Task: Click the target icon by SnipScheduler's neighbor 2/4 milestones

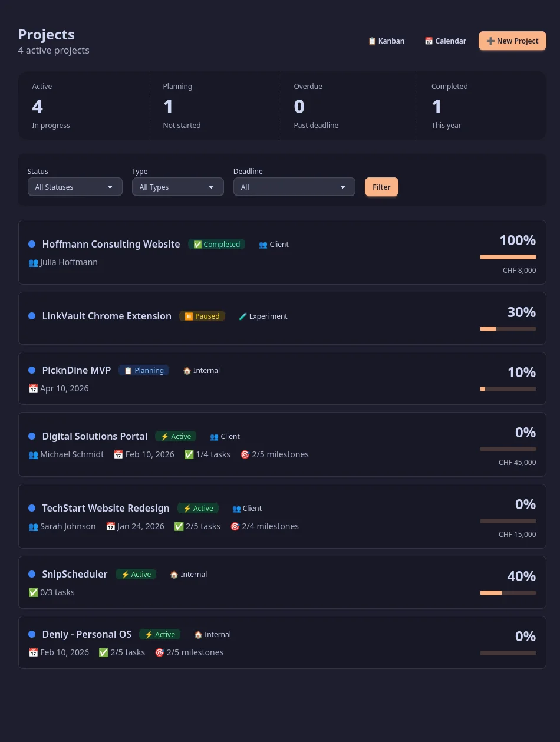Action: [x=235, y=526]
